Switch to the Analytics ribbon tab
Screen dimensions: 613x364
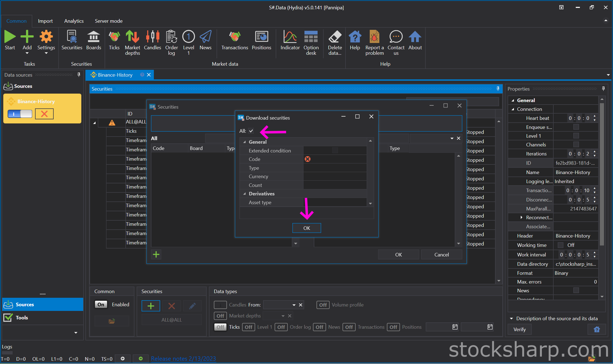[x=74, y=21]
